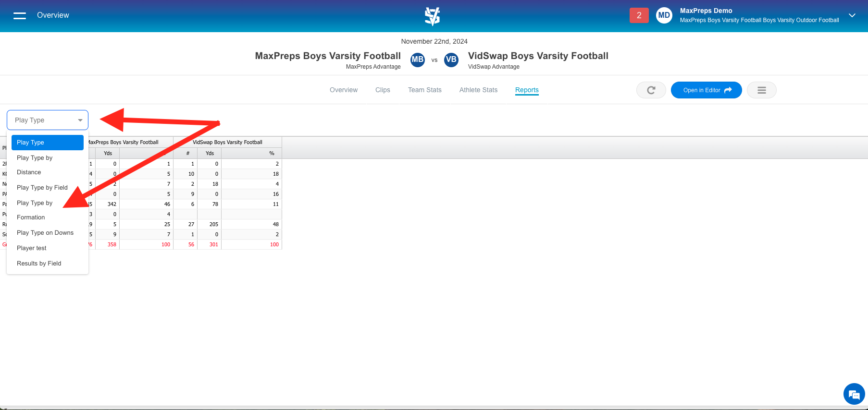Open the hamburger navigation menu
Image resolution: width=868 pixels, height=410 pixels.
click(20, 16)
